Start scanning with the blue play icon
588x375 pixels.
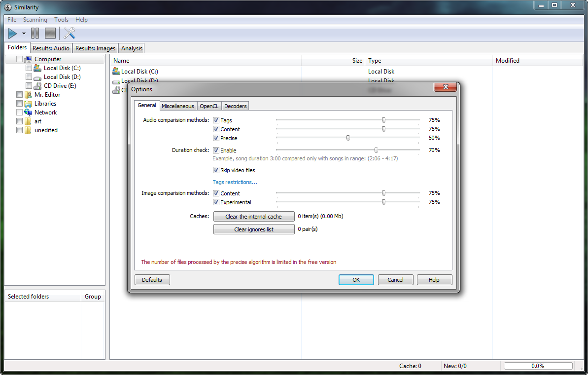[x=12, y=34]
